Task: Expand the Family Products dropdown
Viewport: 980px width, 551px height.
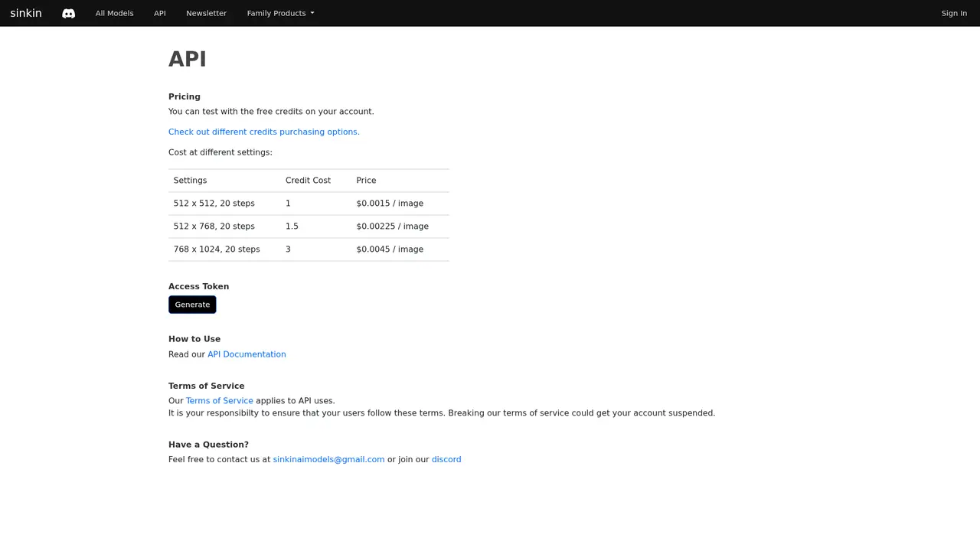Action: tap(280, 13)
